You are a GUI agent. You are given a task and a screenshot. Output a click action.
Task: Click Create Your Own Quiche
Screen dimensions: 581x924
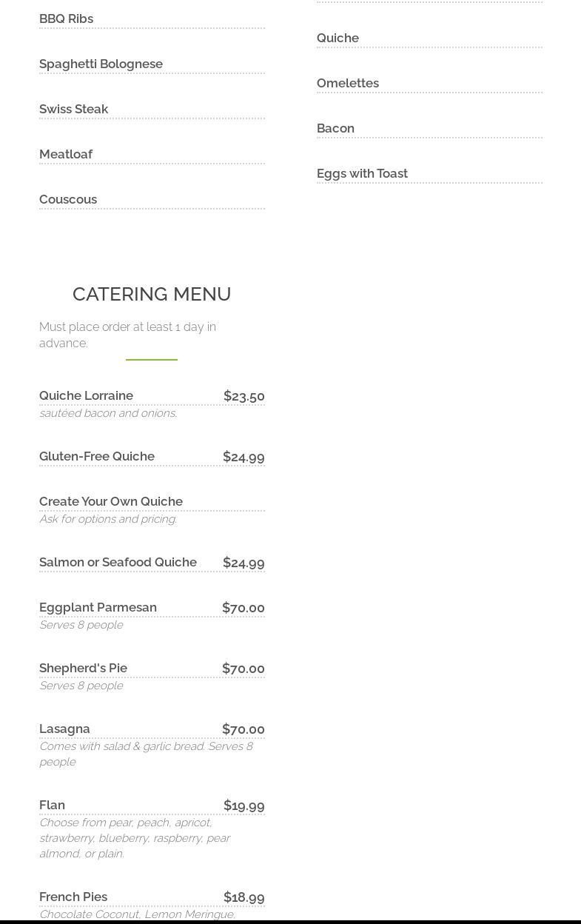(x=111, y=501)
